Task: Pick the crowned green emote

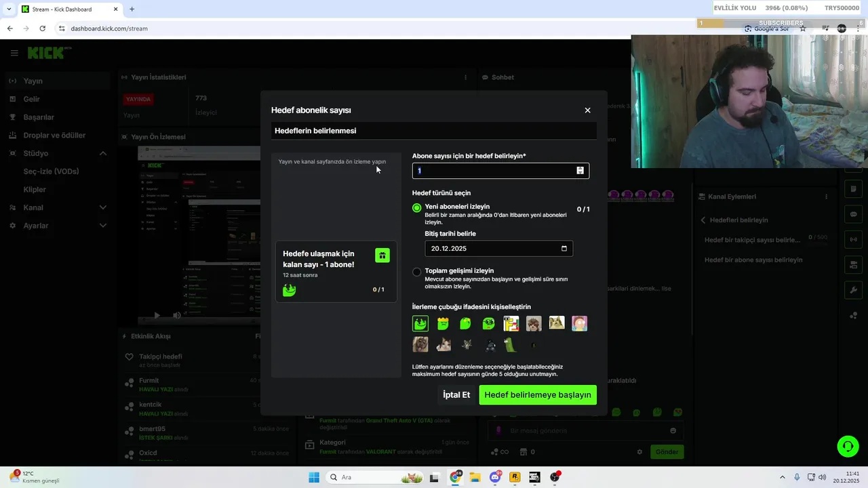Action: (x=443, y=323)
